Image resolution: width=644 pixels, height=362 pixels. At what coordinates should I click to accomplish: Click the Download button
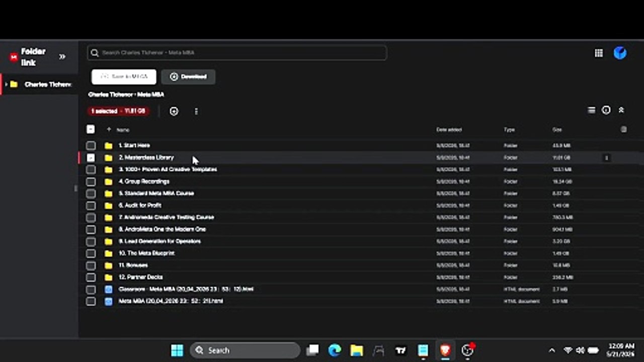[x=188, y=76]
